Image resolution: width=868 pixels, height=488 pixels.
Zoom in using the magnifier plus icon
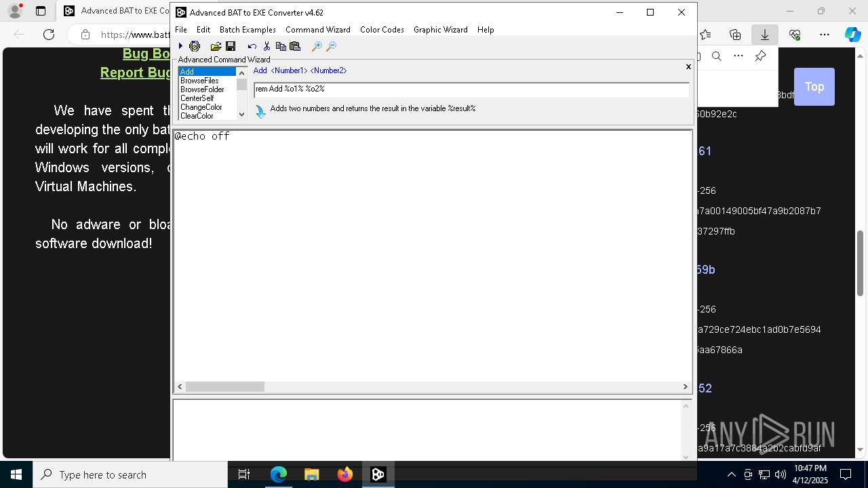click(x=317, y=46)
